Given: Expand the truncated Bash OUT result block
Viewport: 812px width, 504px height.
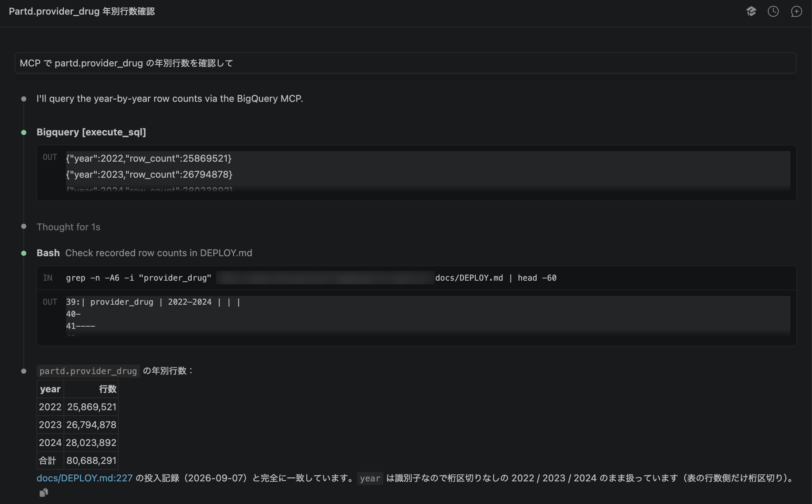Looking at the screenshot, I should 416,318.
